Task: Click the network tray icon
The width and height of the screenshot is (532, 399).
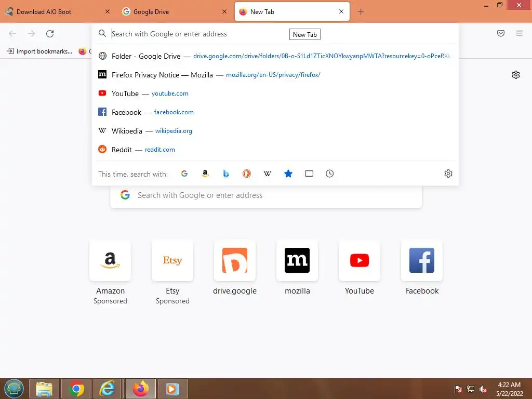Action: click(471, 389)
